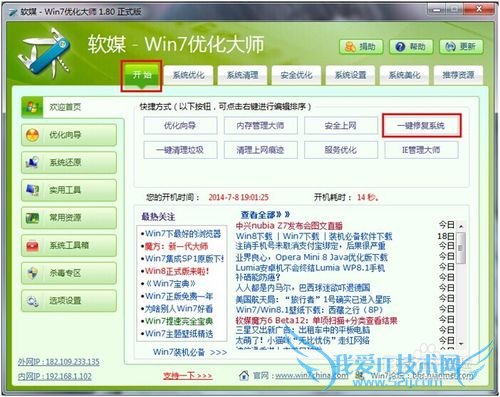The width and height of the screenshot is (500, 397).
Task: Click the 欢迎首页 Windows flag icon
Action: coord(32,107)
